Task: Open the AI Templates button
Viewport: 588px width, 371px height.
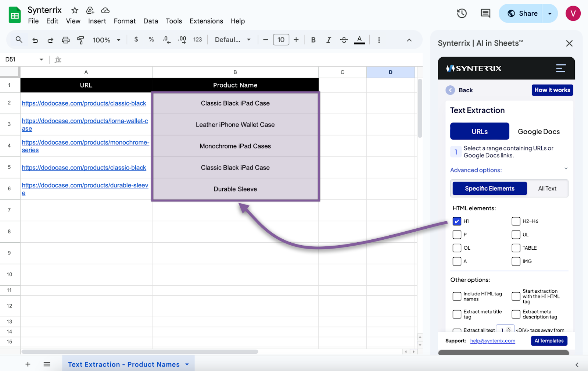Action: pyautogui.click(x=549, y=341)
